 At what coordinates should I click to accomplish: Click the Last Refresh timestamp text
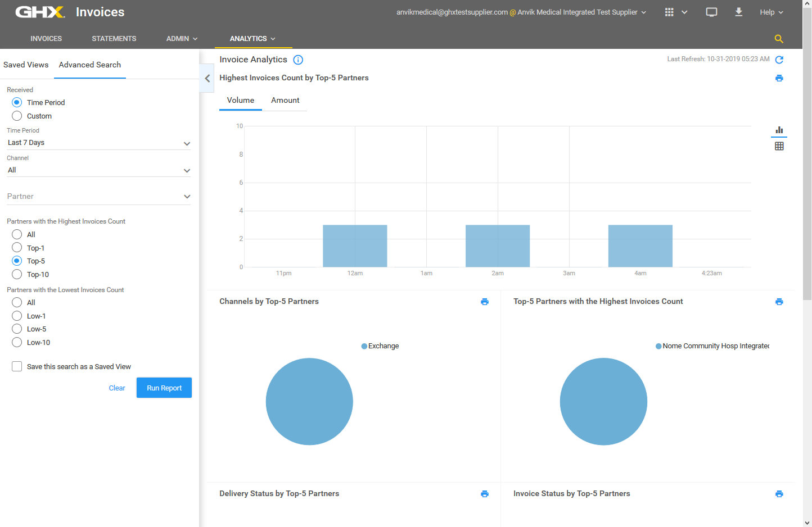tap(718, 59)
